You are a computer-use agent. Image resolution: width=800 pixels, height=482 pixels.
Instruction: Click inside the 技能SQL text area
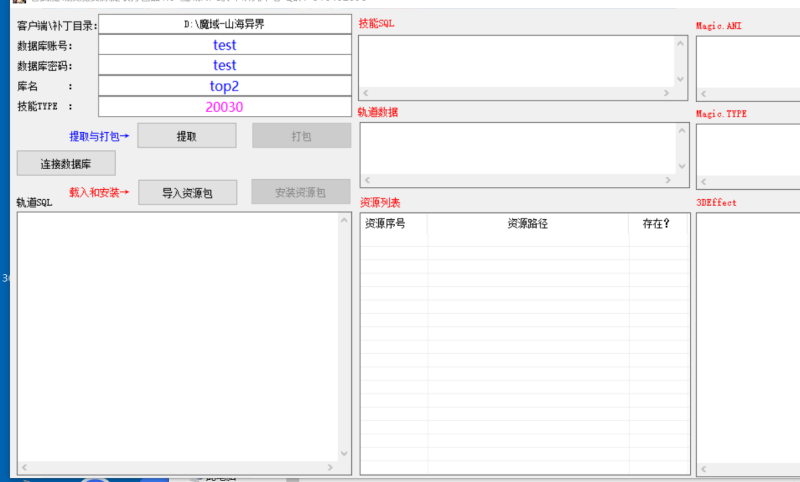516,61
